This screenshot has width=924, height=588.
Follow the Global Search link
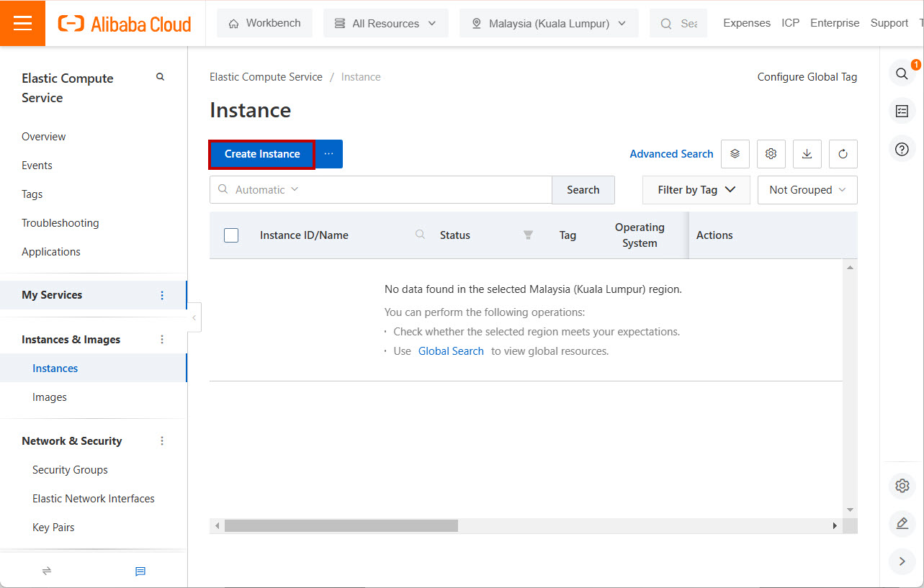(x=451, y=351)
